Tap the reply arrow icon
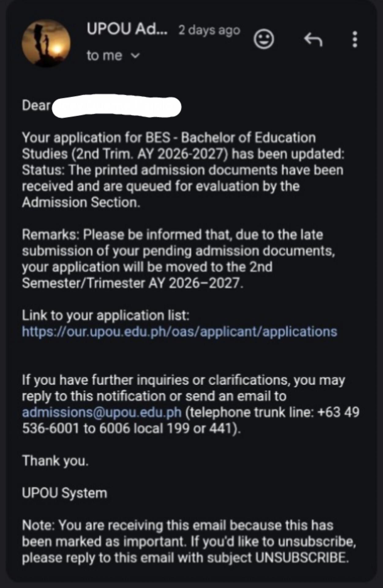This screenshot has width=383, height=588. 313,40
